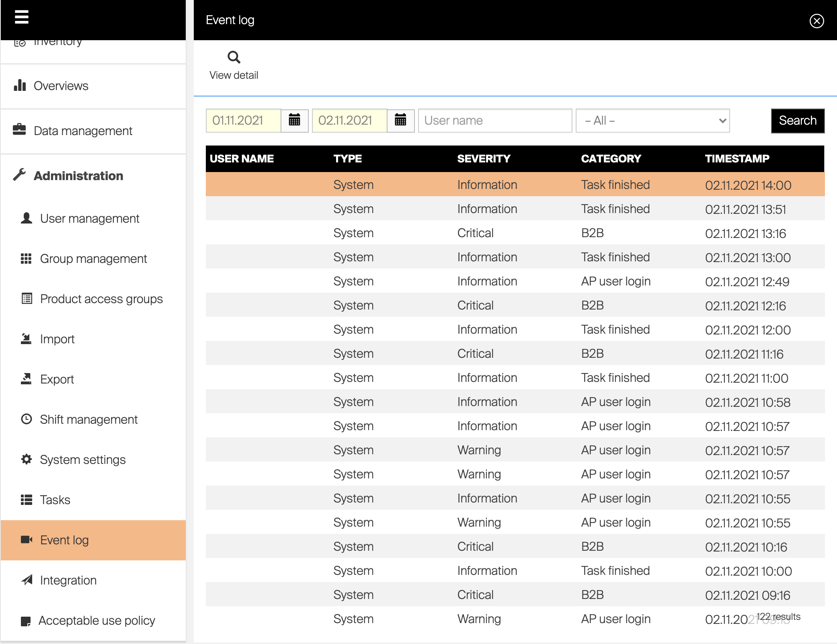Click the Group management grid icon

point(26,258)
